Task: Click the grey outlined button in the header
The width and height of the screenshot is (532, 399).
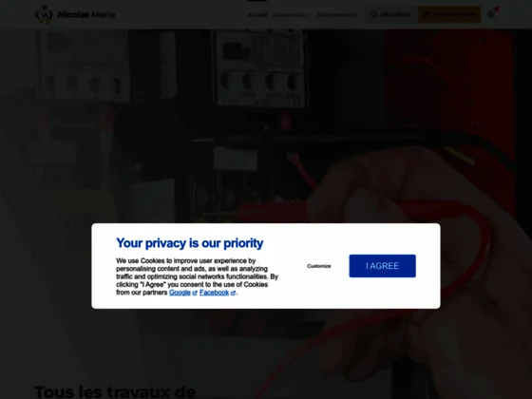Action: pyautogui.click(x=390, y=14)
